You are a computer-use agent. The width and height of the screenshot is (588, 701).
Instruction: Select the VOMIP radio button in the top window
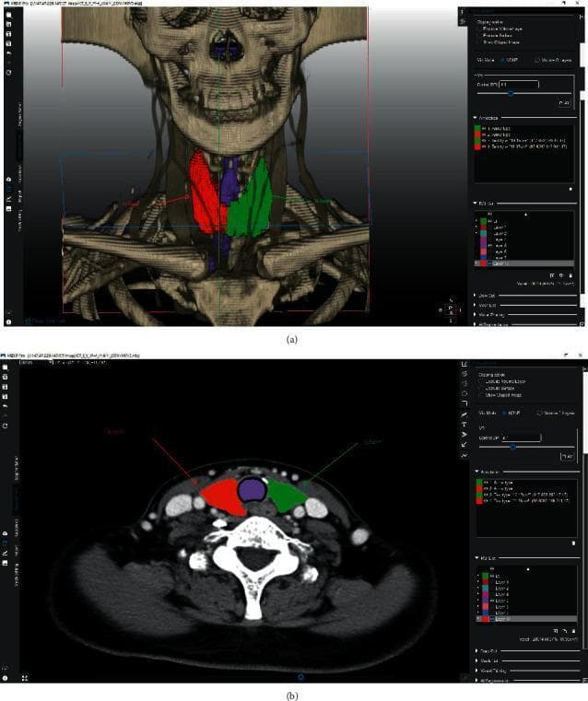pos(503,61)
